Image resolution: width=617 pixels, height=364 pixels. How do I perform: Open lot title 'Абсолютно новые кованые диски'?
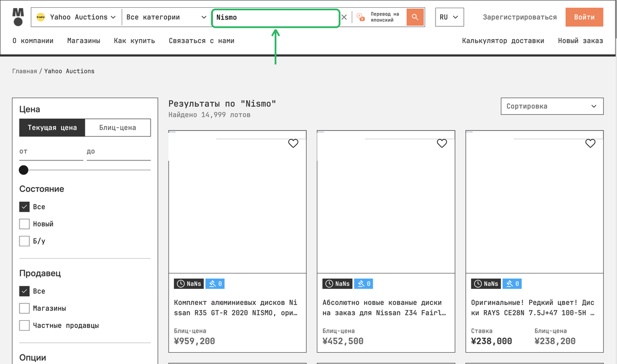[x=384, y=307]
